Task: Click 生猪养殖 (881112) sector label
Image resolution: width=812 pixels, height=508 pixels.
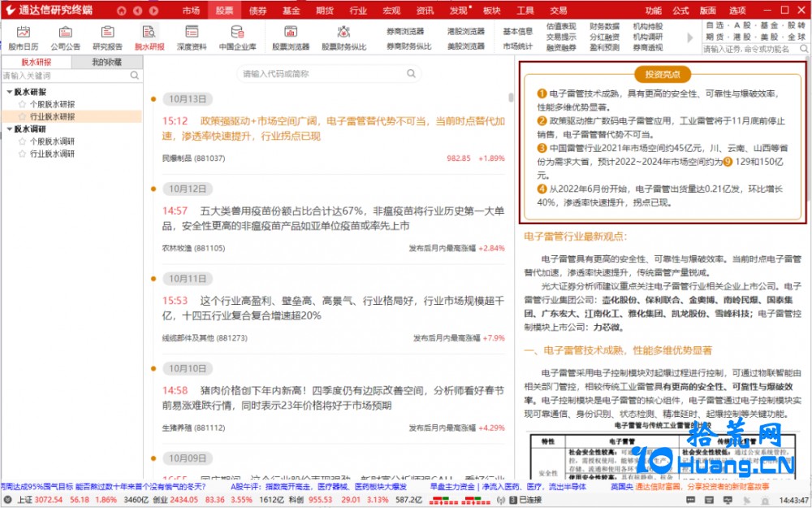Action: (194, 428)
